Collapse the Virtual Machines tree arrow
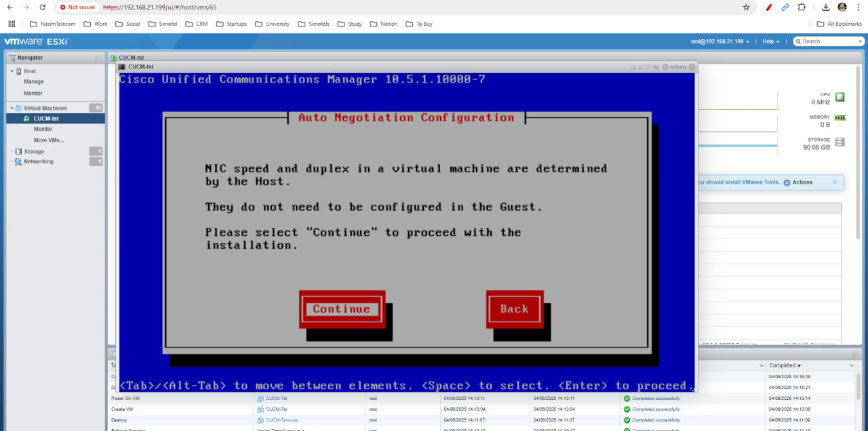The image size is (868, 431). [12, 108]
